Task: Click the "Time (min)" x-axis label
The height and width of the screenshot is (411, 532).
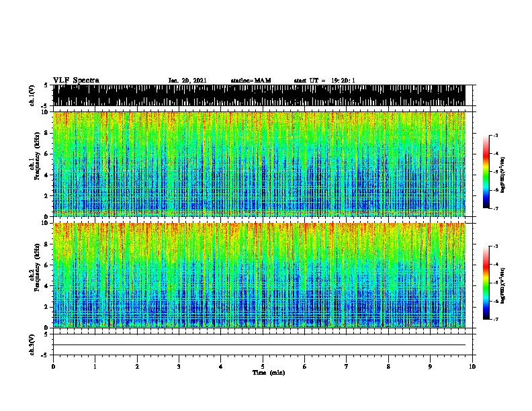Action: (269, 373)
